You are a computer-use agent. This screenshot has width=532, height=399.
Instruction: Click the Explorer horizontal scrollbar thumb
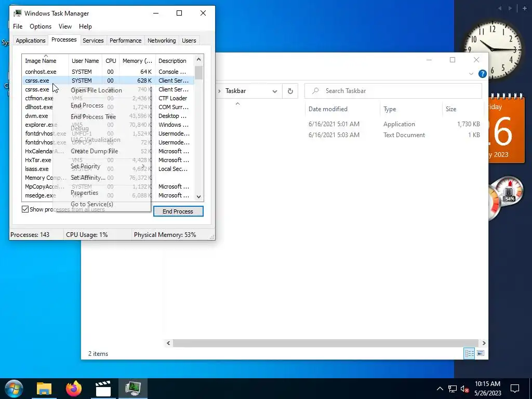326,343
